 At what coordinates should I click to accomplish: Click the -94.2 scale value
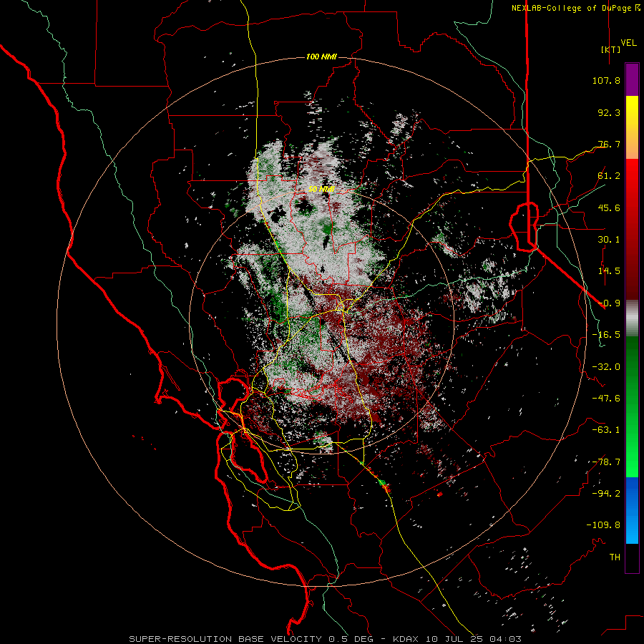point(606,494)
